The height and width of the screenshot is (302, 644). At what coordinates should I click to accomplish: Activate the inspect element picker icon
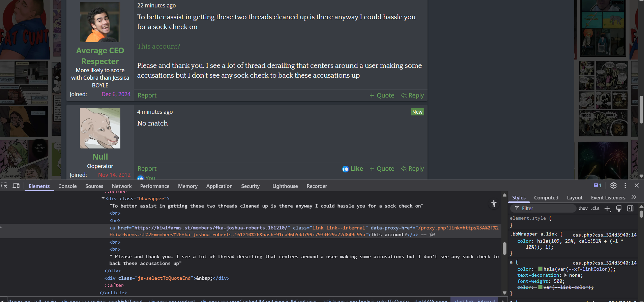[4, 186]
